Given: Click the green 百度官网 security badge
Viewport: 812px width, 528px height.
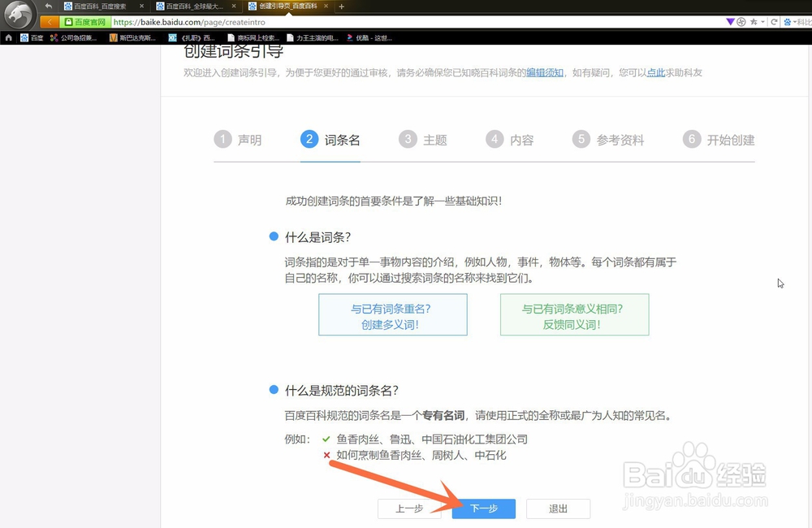Looking at the screenshot, I should (85, 22).
